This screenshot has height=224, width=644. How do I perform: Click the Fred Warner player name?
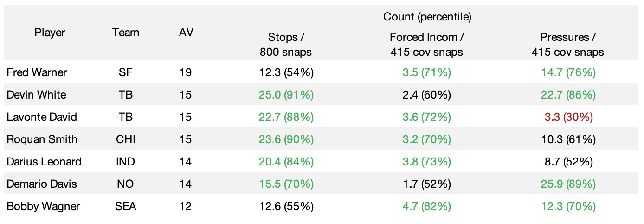coord(37,72)
